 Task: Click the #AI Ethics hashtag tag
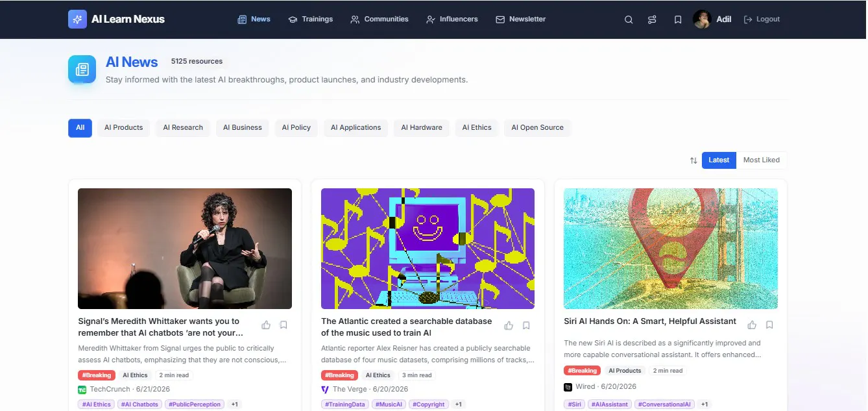pos(96,405)
